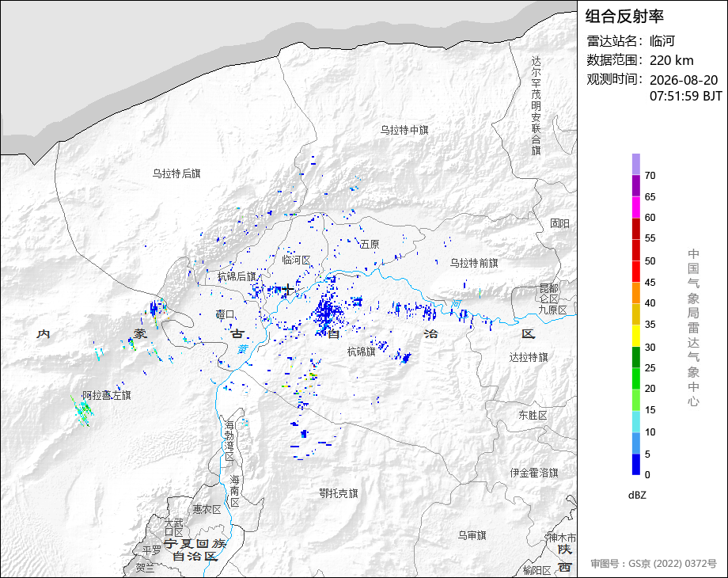Click the 达拉特旗 label
The width and height of the screenshot is (728, 578).
click(529, 357)
